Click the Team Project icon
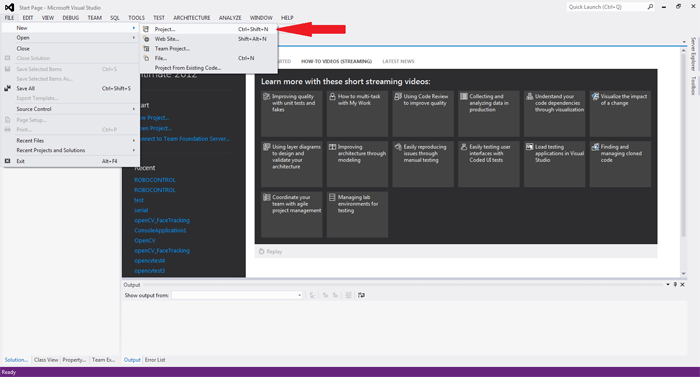Viewport: 700px width, 377px height. [x=146, y=48]
